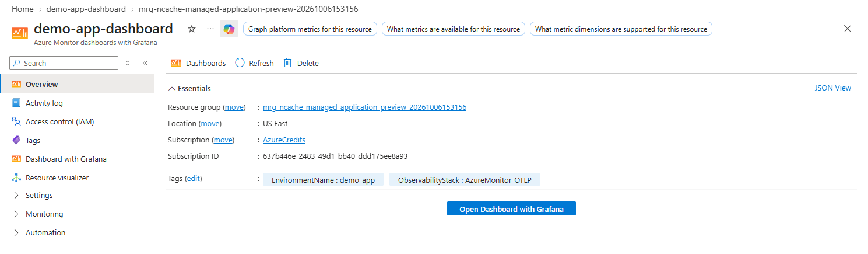Viewport: 868px width, 254px height.
Task: Open Dashboards from the command bar
Action: click(198, 63)
